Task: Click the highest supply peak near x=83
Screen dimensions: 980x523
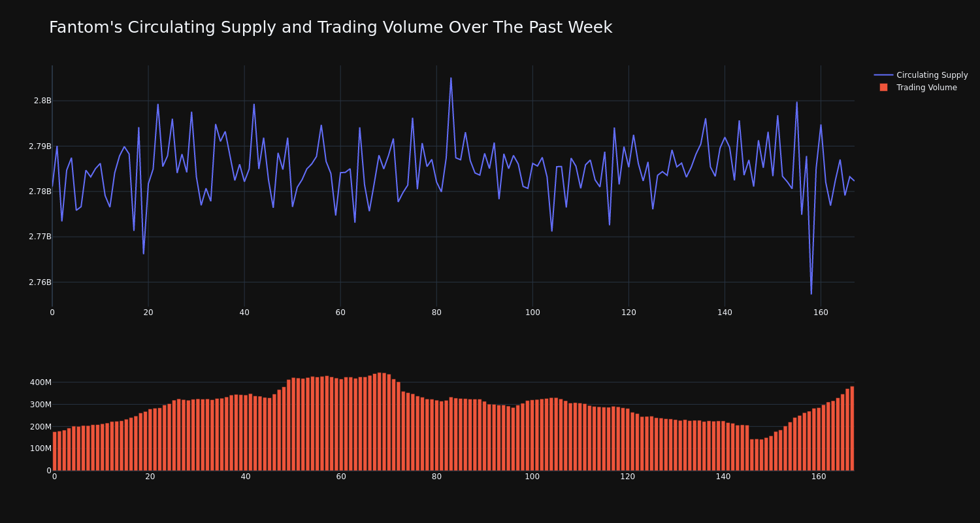Action: click(451, 78)
